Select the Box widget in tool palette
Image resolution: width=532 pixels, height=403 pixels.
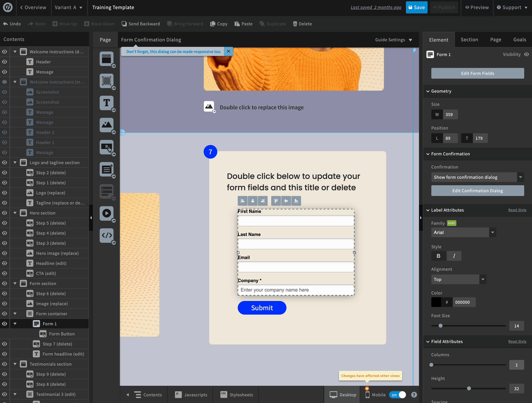click(107, 81)
